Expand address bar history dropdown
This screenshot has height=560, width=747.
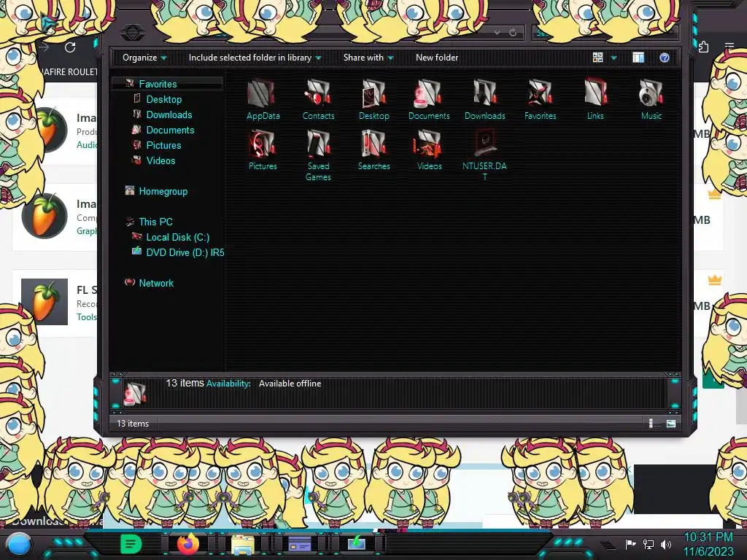(497, 32)
